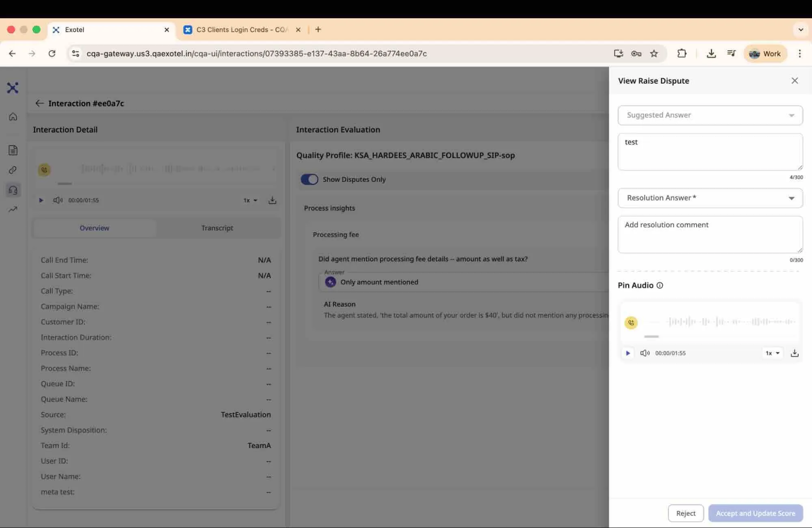This screenshot has width=812, height=528.
Task: Open the link icon in sidebar
Action: pos(13,170)
